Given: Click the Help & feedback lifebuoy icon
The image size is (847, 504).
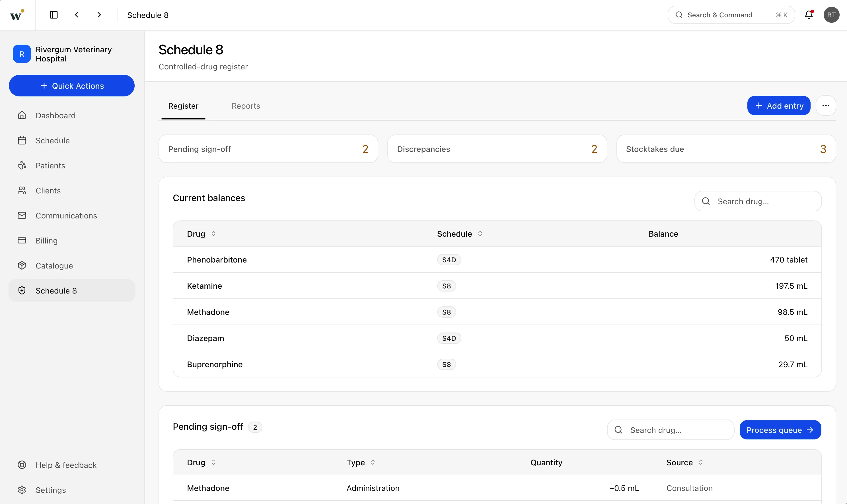Looking at the screenshot, I should (x=22, y=465).
